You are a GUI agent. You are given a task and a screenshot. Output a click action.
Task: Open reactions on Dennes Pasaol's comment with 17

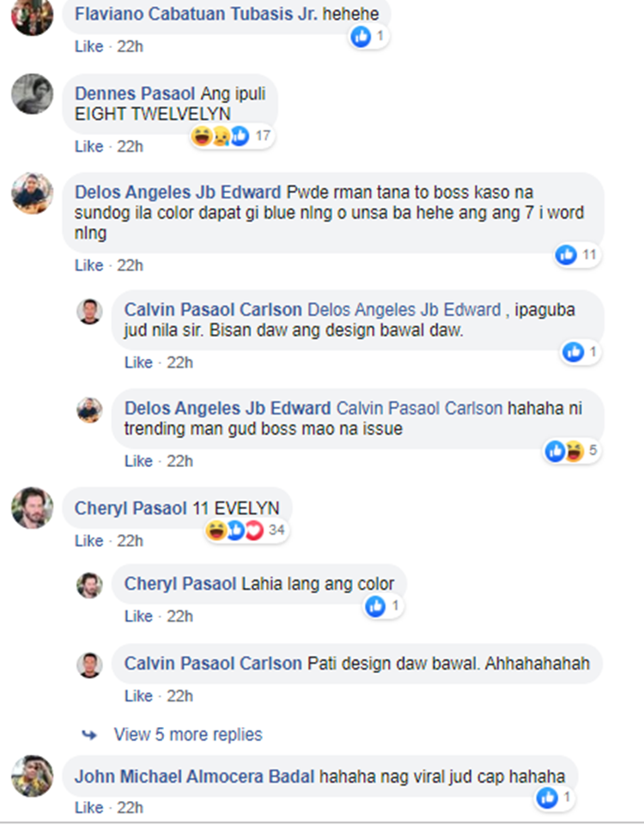pyautogui.click(x=232, y=136)
